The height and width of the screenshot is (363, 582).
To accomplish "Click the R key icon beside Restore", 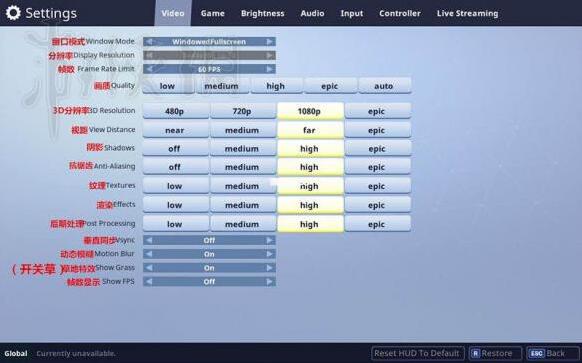I will (475, 353).
